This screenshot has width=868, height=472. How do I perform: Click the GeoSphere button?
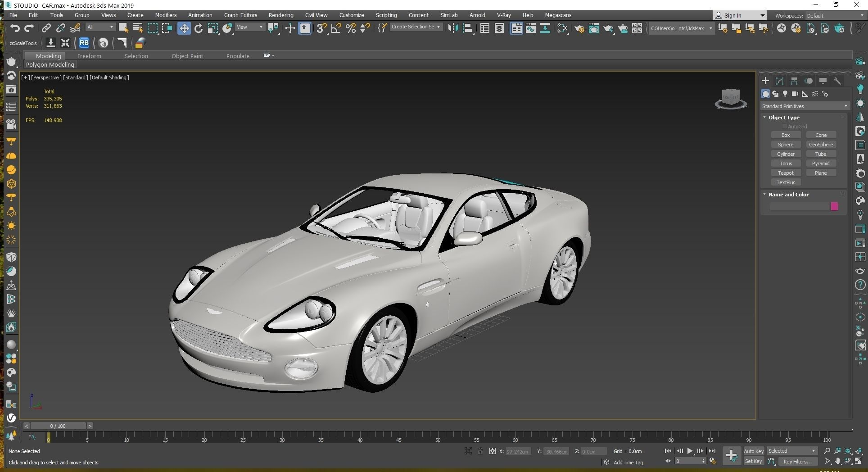tap(821, 145)
